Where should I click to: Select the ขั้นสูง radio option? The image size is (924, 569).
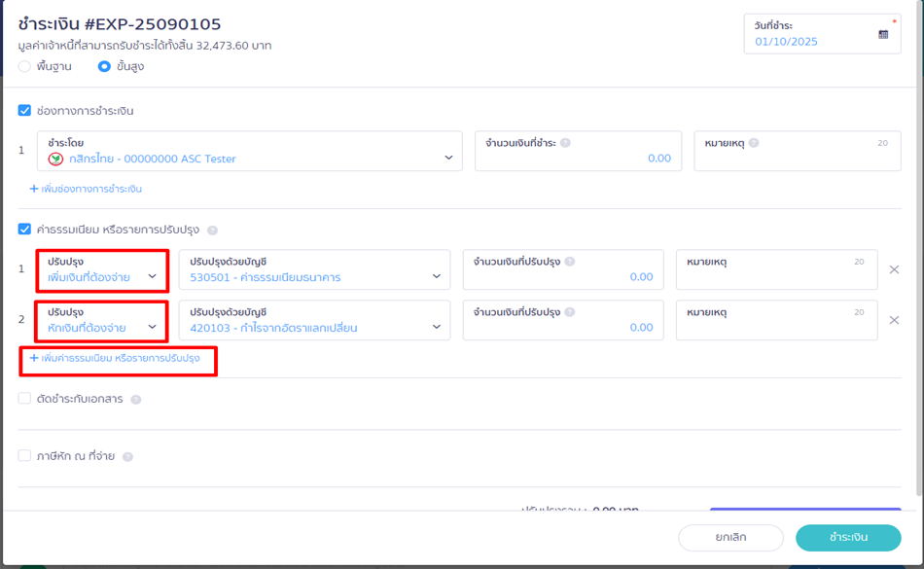click(x=104, y=66)
